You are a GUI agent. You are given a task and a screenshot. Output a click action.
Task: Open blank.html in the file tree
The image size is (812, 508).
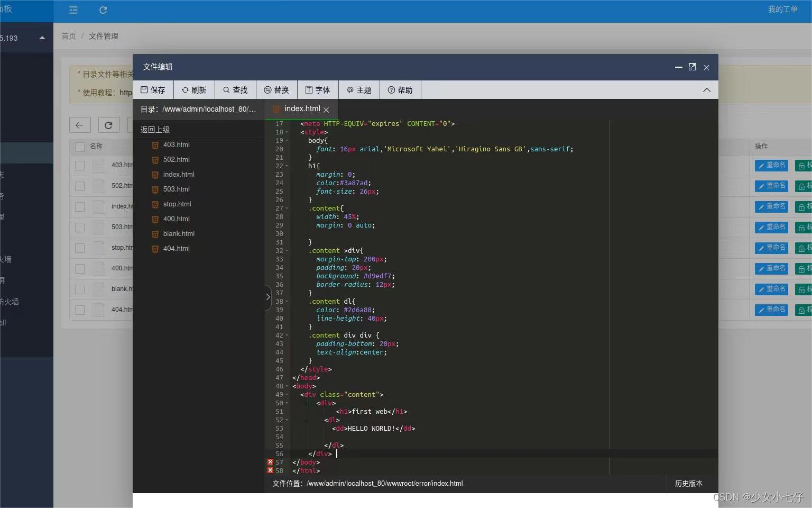point(179,233)
